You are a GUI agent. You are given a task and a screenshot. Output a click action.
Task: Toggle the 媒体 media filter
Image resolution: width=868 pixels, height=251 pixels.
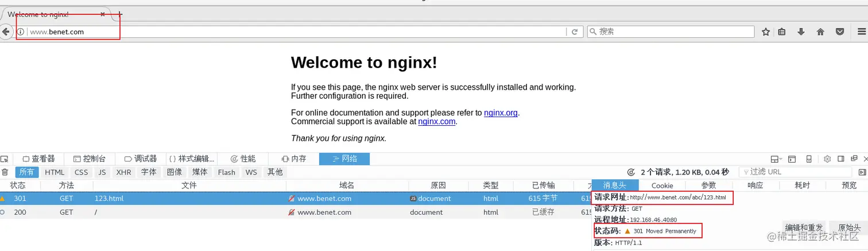(200, 172)
